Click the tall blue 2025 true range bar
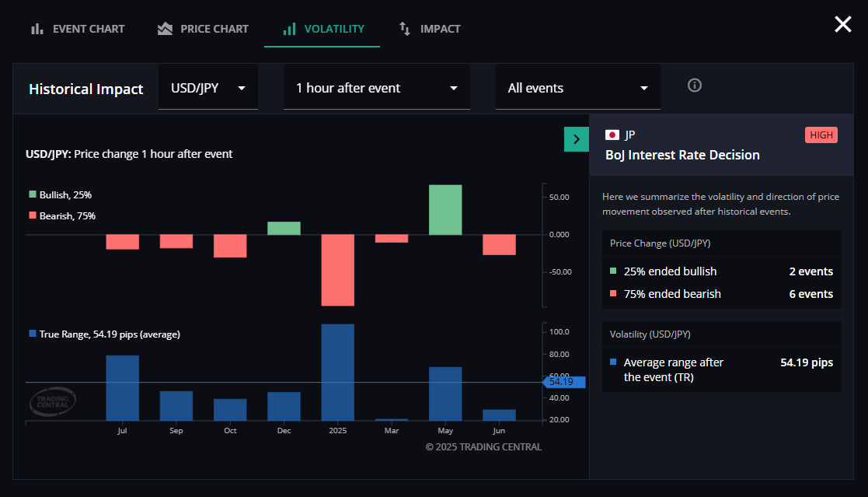This screenshot has width=868, height=497. click(x=338, y=373)
